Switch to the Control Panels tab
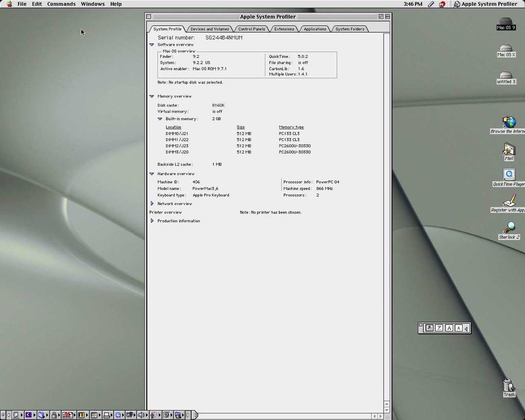The width and height of the screenshot is (525, 420). click(x=252, y=29)
